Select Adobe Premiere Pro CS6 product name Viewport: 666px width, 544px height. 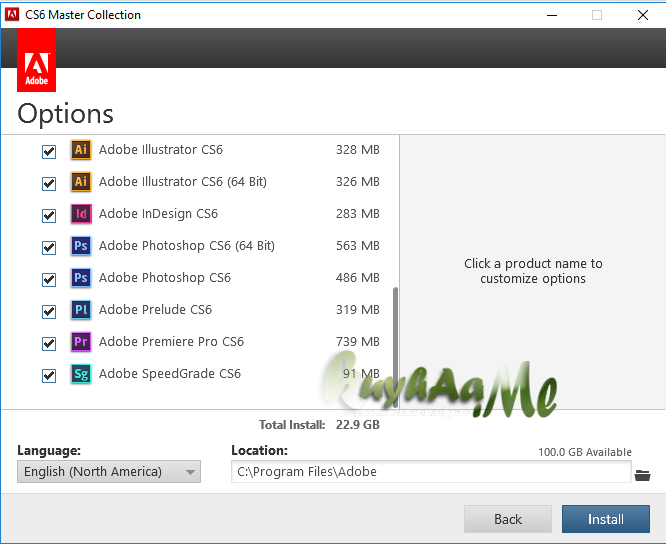(x=172, y=342)
